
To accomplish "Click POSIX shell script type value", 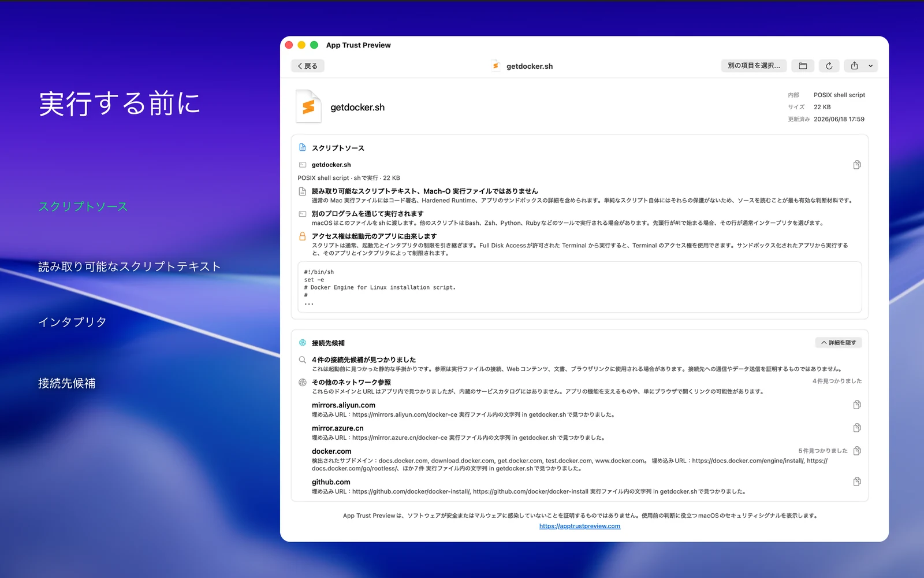I will click(840, 95).
